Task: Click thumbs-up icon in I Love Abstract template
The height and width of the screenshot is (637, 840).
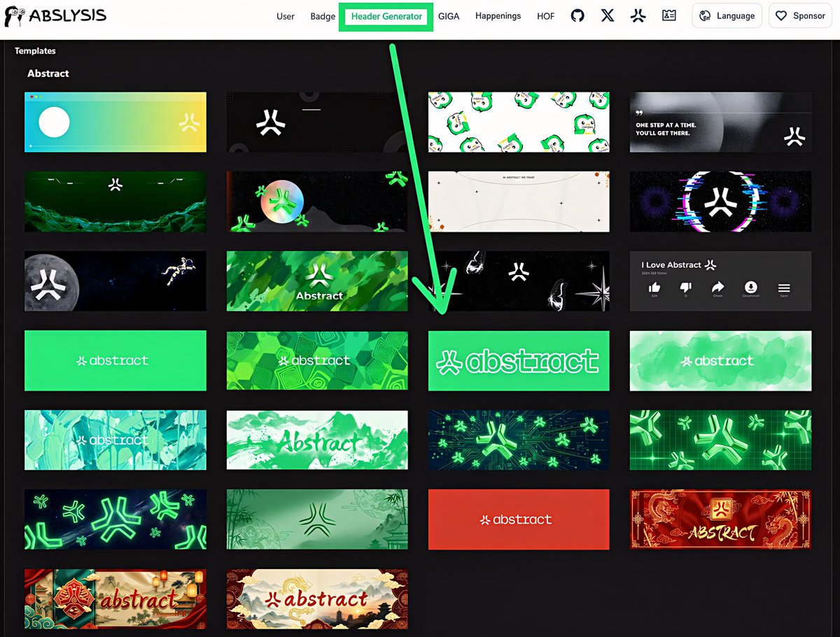Action: (x=654, y=287)
